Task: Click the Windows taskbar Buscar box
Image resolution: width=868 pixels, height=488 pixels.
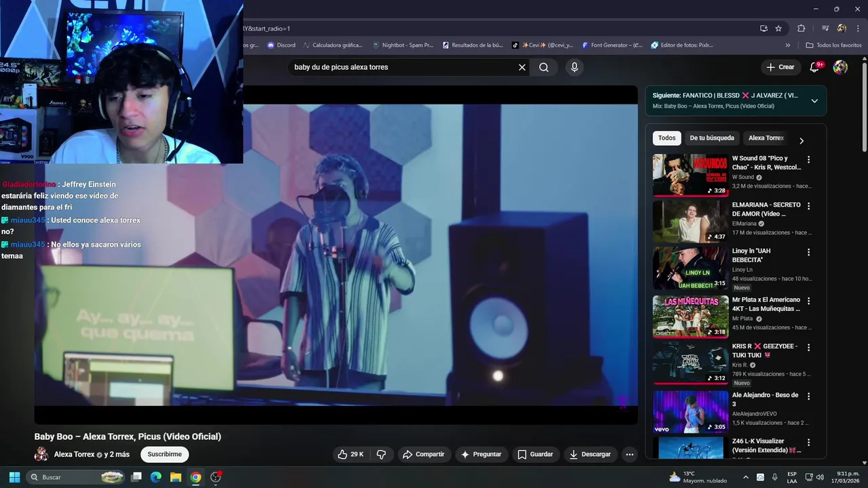Action: (x=75, y=477)
